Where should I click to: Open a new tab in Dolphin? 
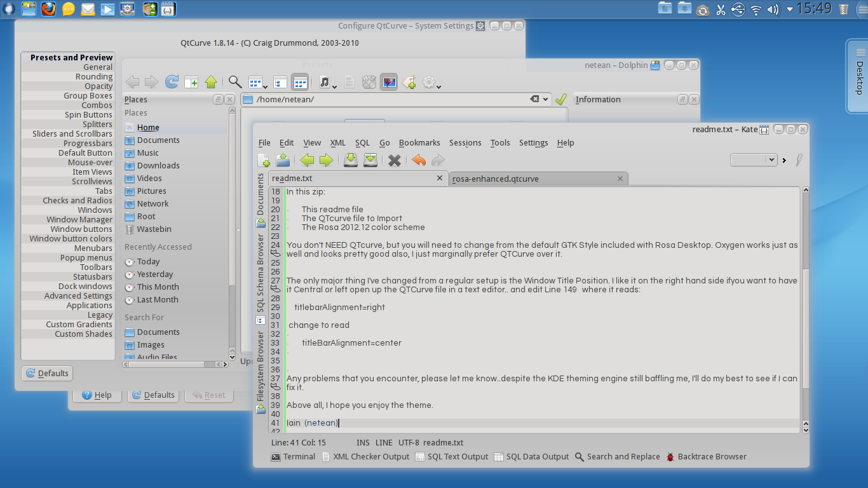pos(191,82)
